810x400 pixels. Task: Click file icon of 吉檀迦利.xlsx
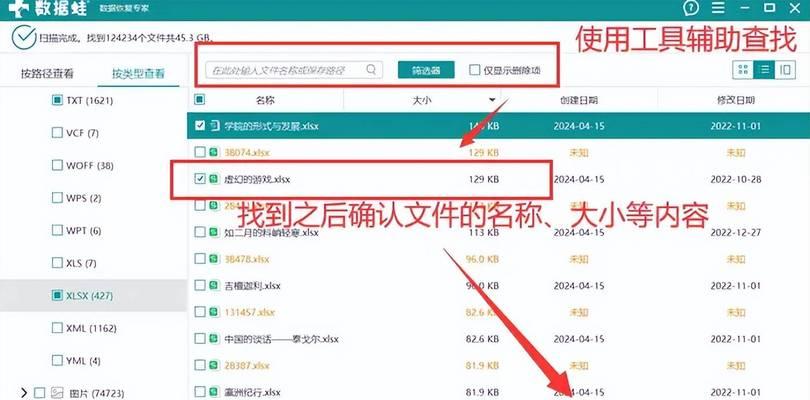[214, 286]
